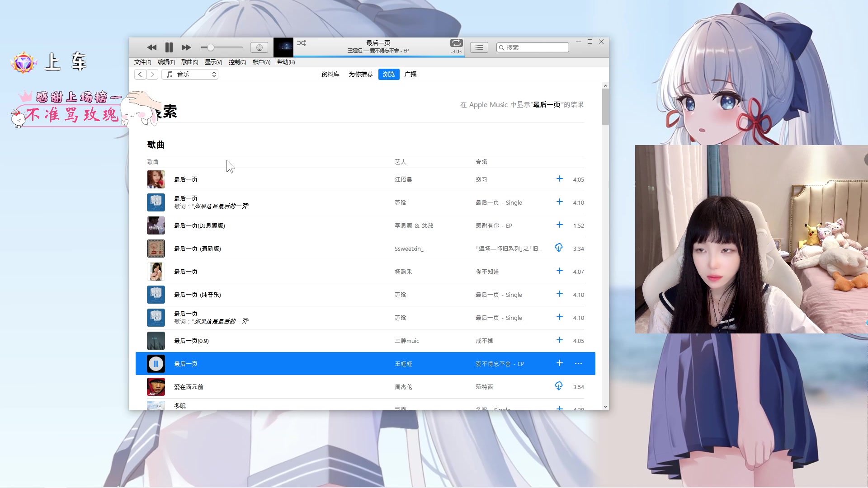This screenshot has width=868, height=488.
Task: Open the streamer webcam overlay
Action: (x=751, y=239)
